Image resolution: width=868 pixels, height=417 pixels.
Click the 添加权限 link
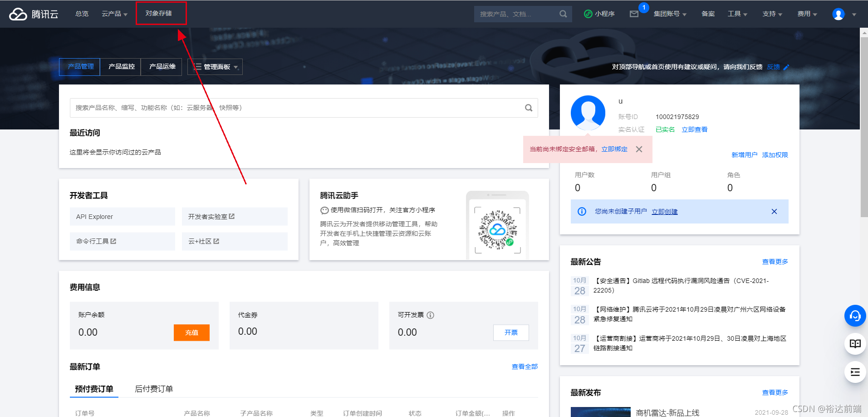click(775, 155)
